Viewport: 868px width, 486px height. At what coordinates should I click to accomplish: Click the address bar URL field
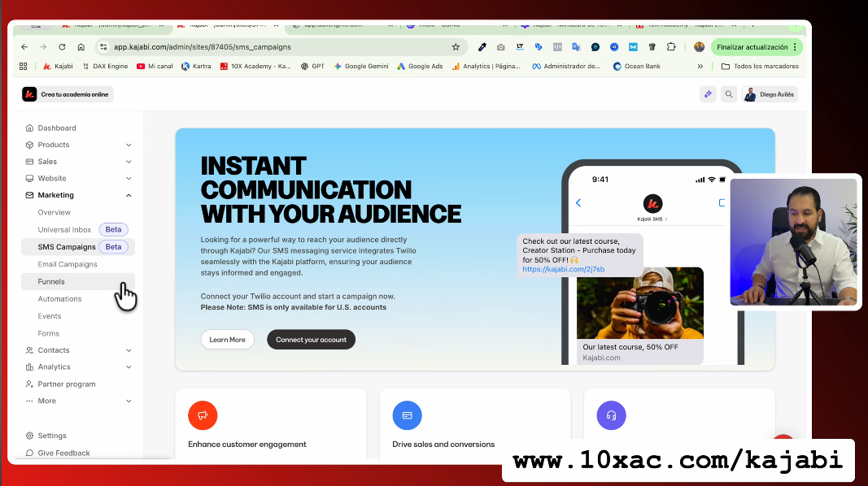[280, 47]
